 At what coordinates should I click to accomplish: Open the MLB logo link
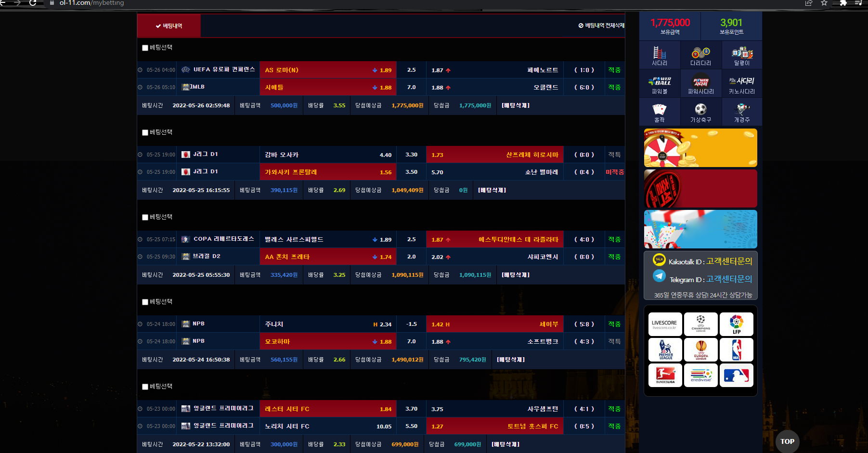tap(736, 375)
